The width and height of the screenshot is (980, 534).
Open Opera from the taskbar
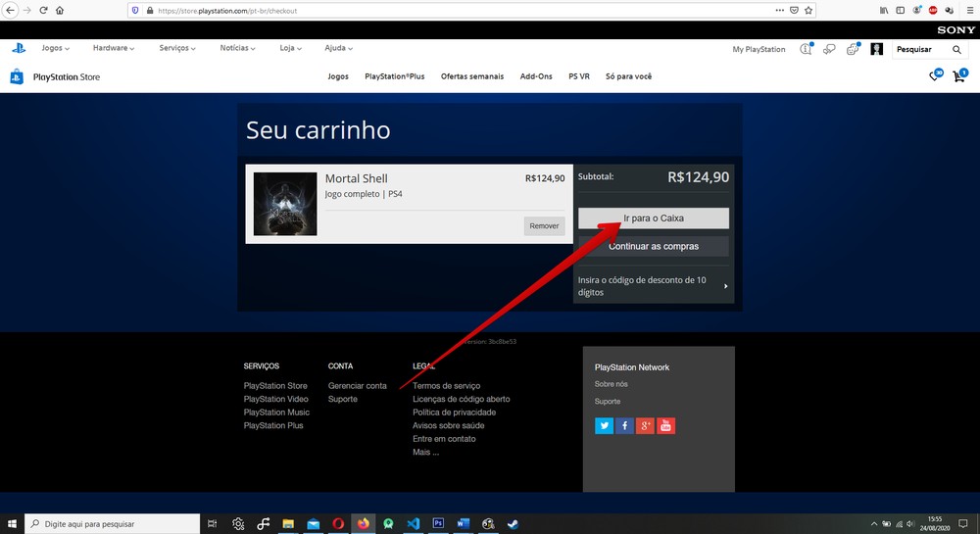(x=338, y=523)
